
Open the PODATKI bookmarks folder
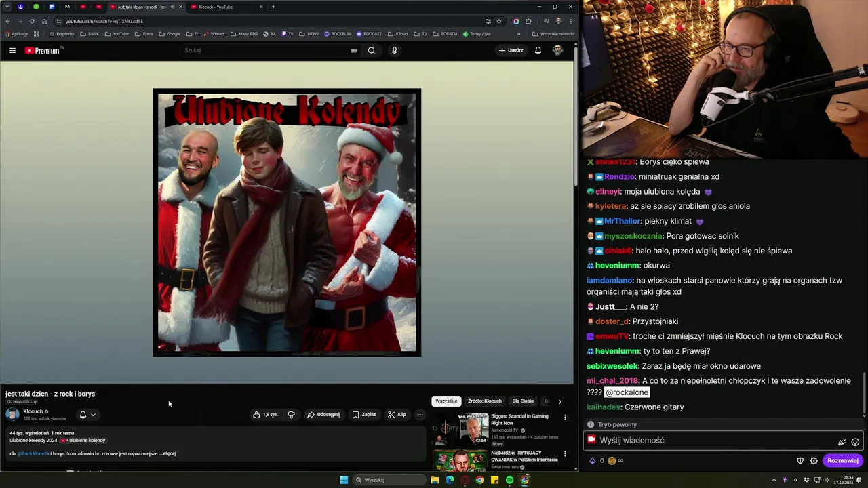point(444,33)
